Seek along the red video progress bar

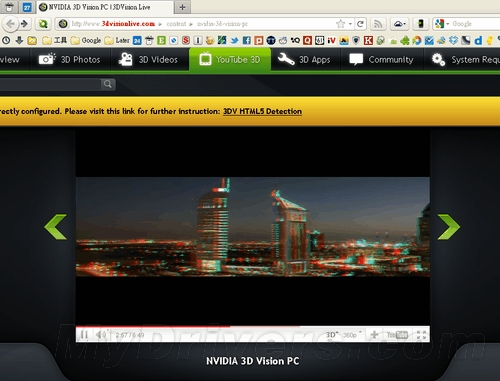click(x=253, y=327)
